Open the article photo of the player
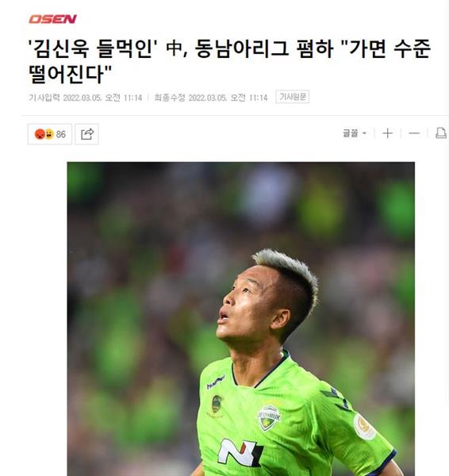This screenshot has height=476, width=449. pyautogui.click(x=240, y=319)
